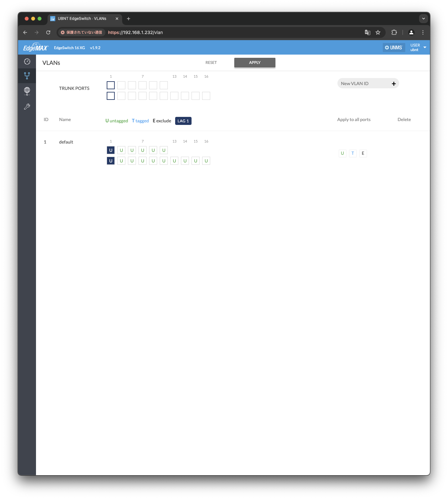Toggle trunk port 1 checkbox
This screenshot has width=448, height=499.
[x=111, y=85]
